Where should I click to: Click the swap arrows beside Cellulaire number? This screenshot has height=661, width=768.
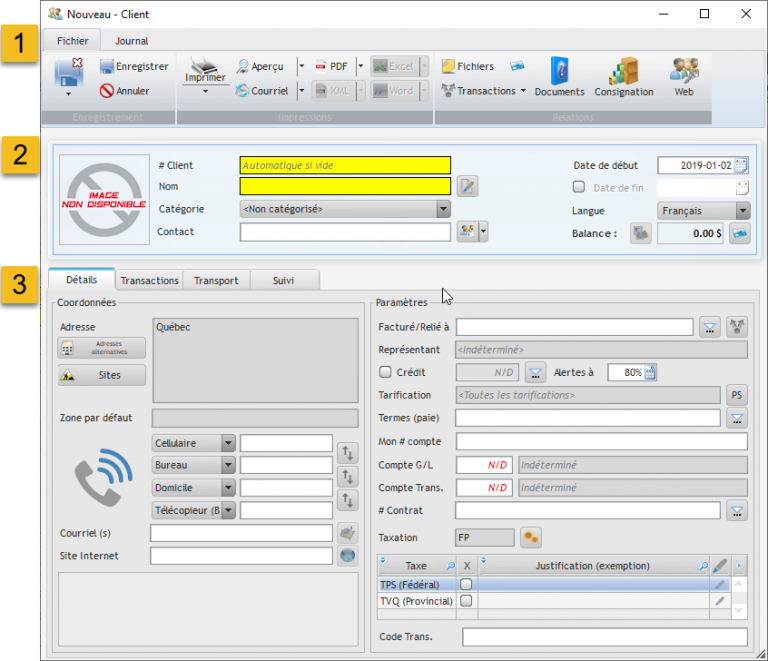pyautogui.click(x=347, y=453)
